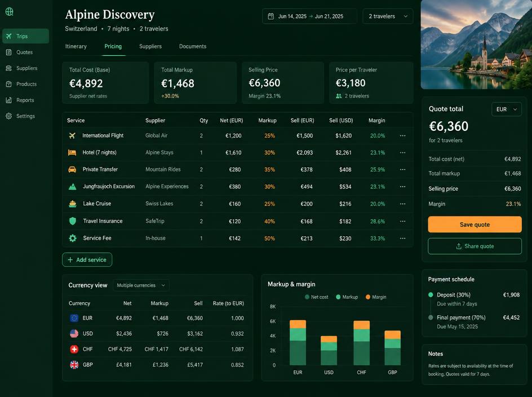This screenshot has width=532, height=397.
Task: Toggle the Margin legend item in chart
Action: (376, 297)
